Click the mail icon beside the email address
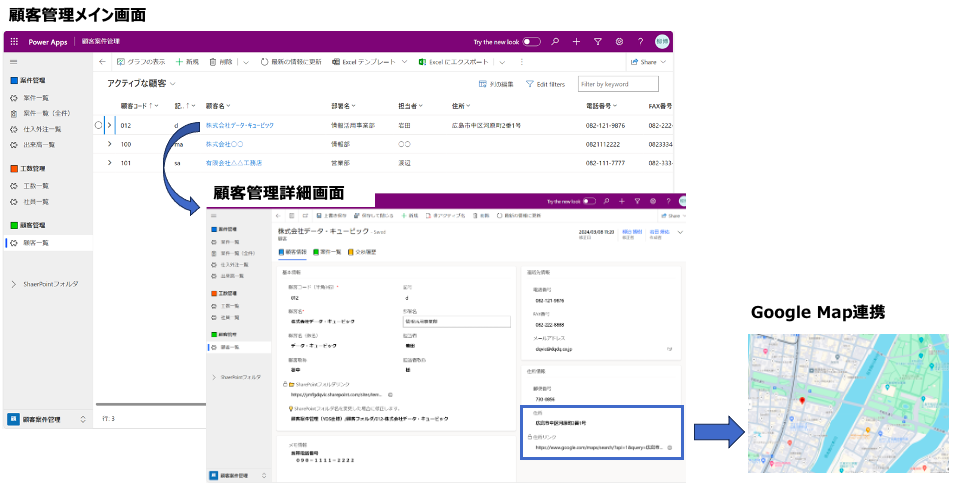The width and height of the screenshot is (959, 491). tap(670, 349)
